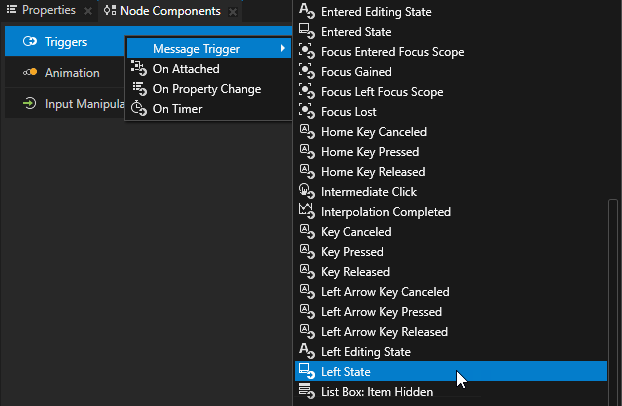Viewport: 622px width, 406px height.
Task: Expand the Message Trigger submenu arrow
Action: [x=283, y=49]
